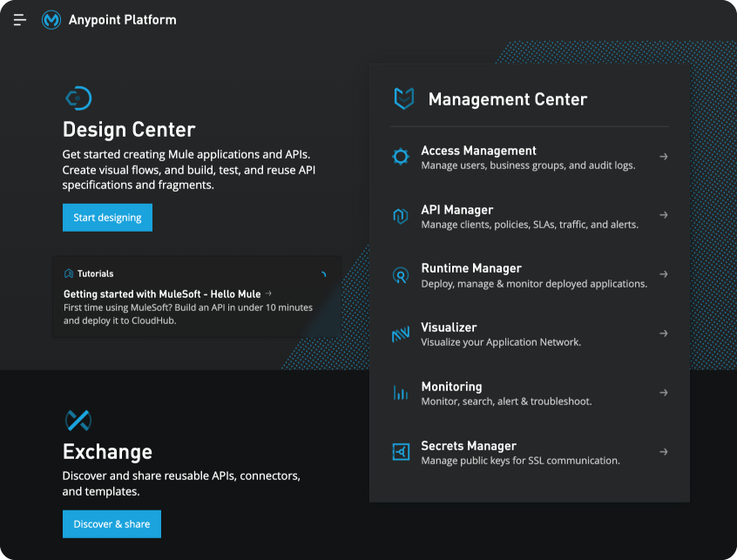Screen dimensions: 737x560
Task: Open the hamburger navigation menu
Action: pos(18,19)
